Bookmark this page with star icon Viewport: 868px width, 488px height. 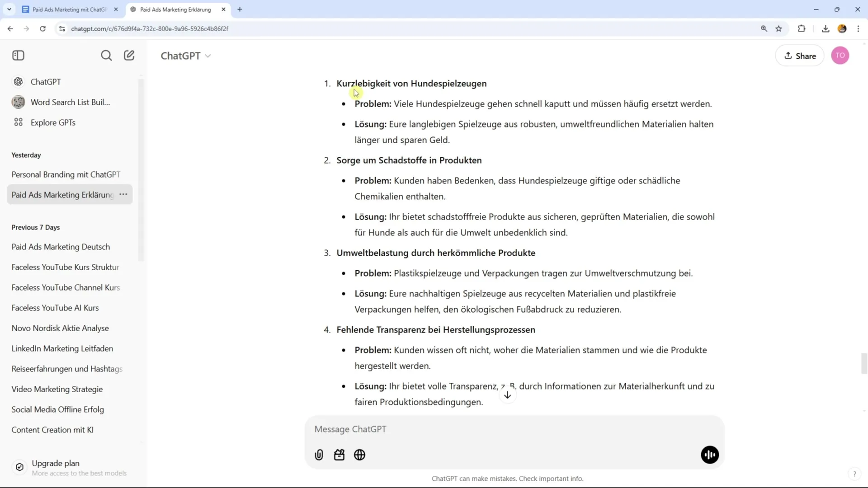coord(779,28)
